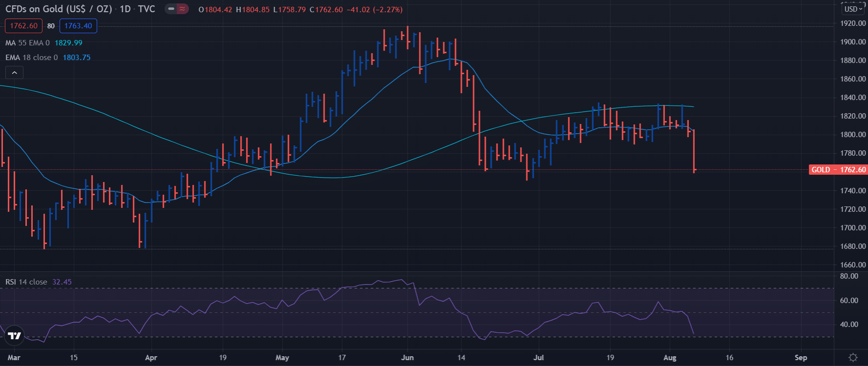Toggle the market status pill icon
868x366 pixels.
point(177,9)
